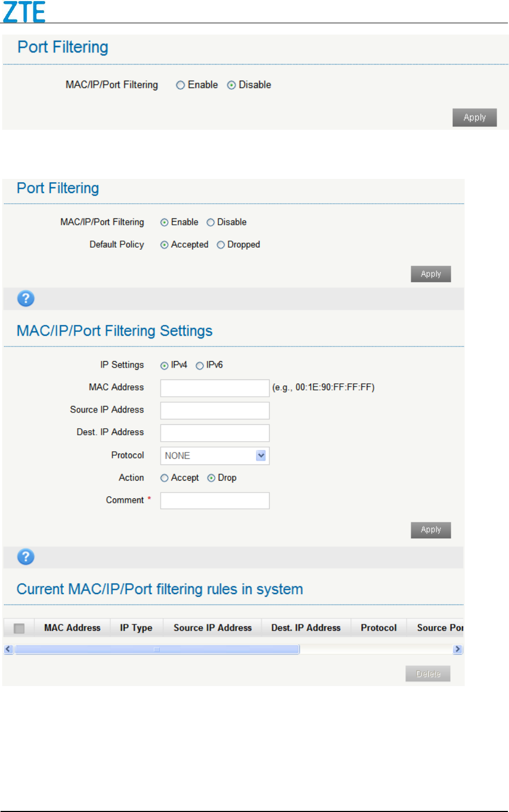Viewport: 509px width, 812px height.
Task: Focus the Comment text field
Action: coord(215,501)
